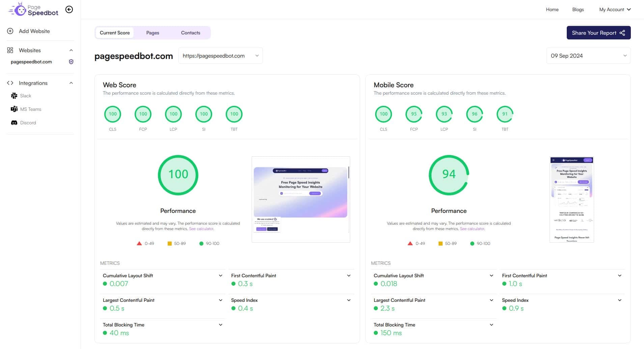The height and width of the screenshot is (349, 644).
Task: Switch to the Contacts tab
Action: coord(191,33)
